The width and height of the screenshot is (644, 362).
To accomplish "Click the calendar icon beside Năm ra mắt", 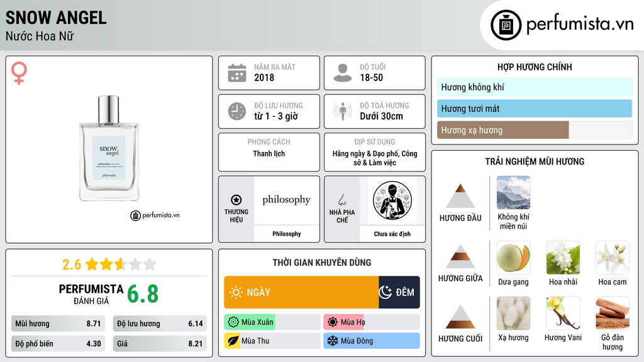I will (237, 73).
